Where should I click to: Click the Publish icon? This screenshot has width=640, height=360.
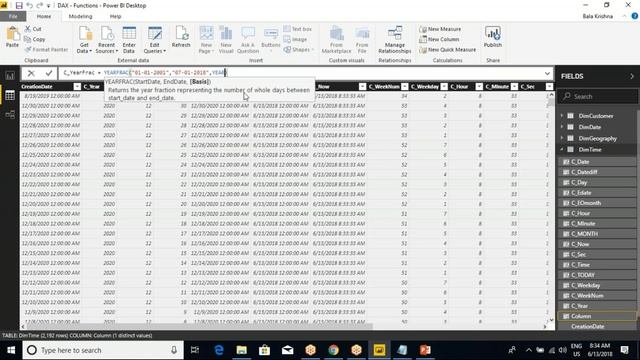pyautogui.click(x=493, y=37)
